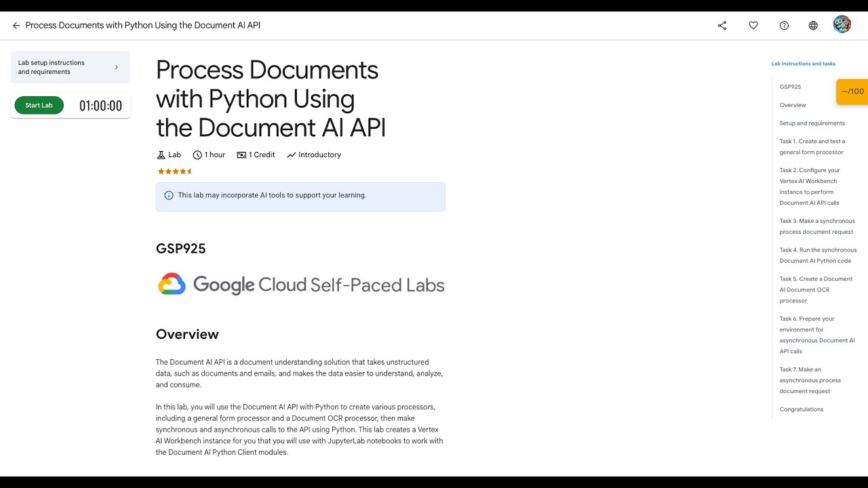Open Task 4 run synchronous Python code
868x488 pixels.
(x=818, y=255)
